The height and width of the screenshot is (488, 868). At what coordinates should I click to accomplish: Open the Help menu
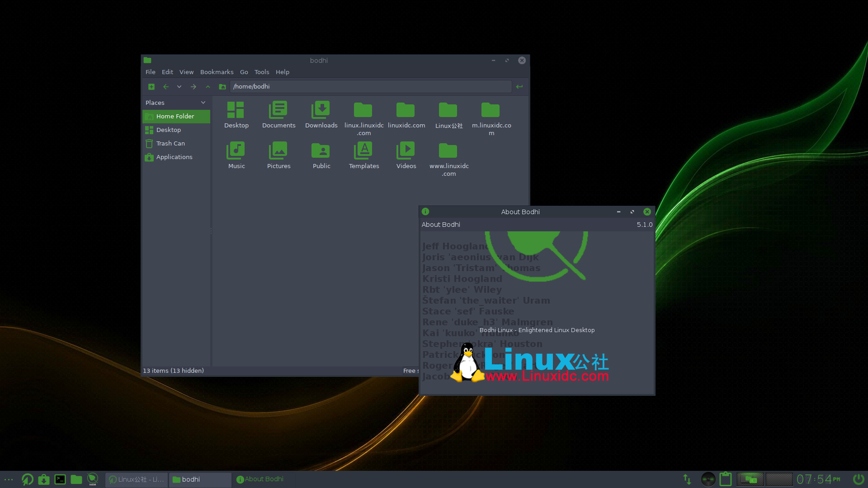click(x=283, y=72)
